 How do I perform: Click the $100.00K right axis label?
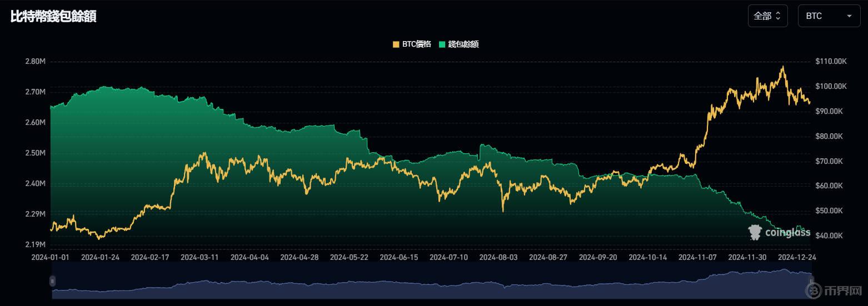pyautogui.click(x=831, y=86)
